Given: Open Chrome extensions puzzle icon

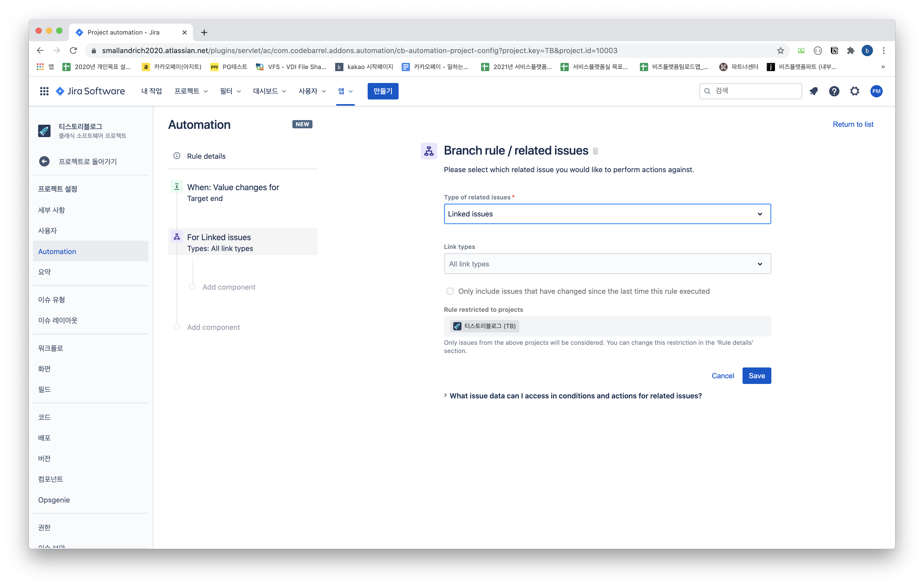Looking at the screenshot, I should point(850,51).
